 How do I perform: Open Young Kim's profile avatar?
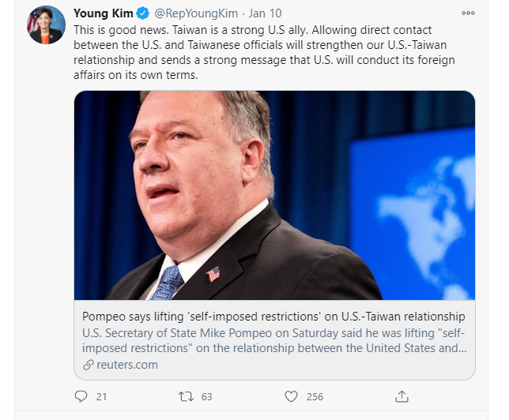pos(46,25)
